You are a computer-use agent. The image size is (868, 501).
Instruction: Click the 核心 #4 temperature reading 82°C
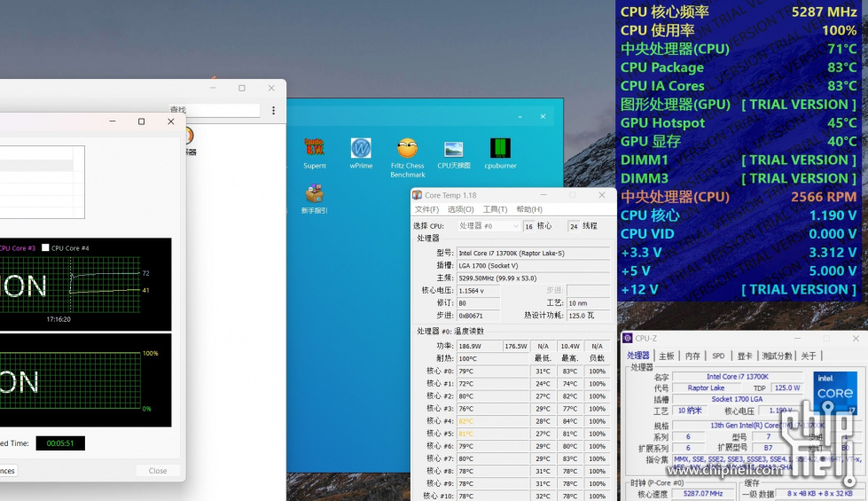492,421
